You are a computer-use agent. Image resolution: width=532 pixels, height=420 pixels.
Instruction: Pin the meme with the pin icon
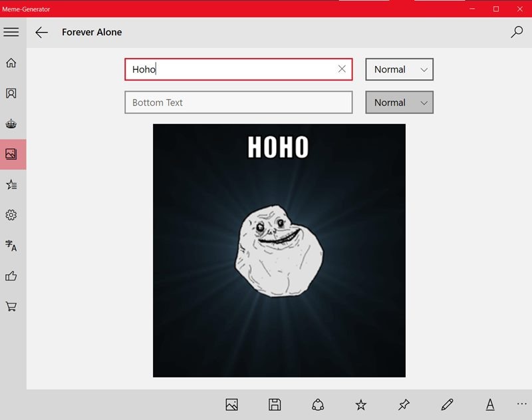coord(404,404)
